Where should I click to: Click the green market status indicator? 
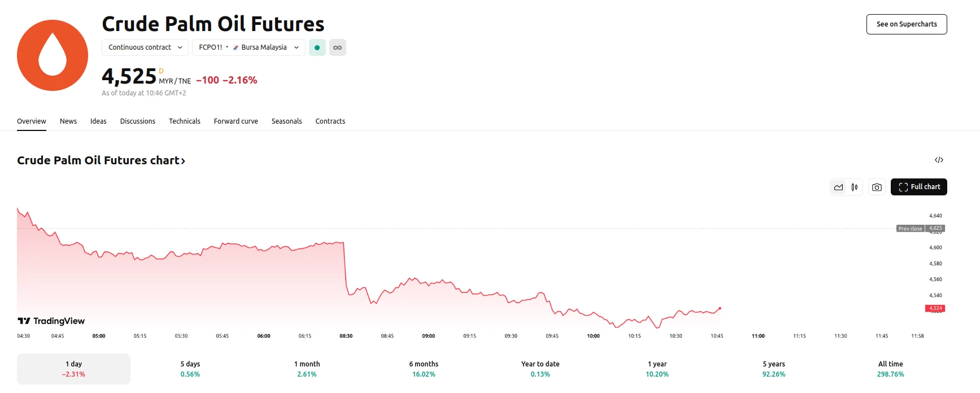tap(317, 47)
